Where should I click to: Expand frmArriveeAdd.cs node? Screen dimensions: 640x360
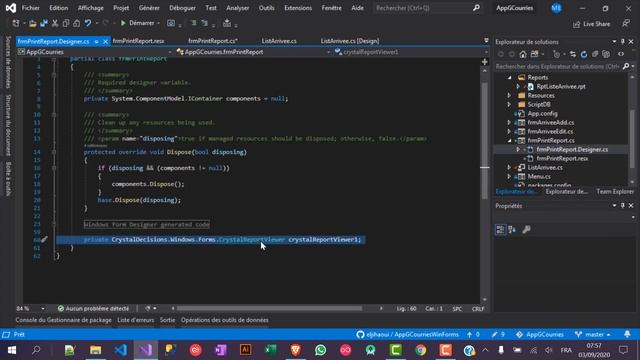tap(509, 122)
